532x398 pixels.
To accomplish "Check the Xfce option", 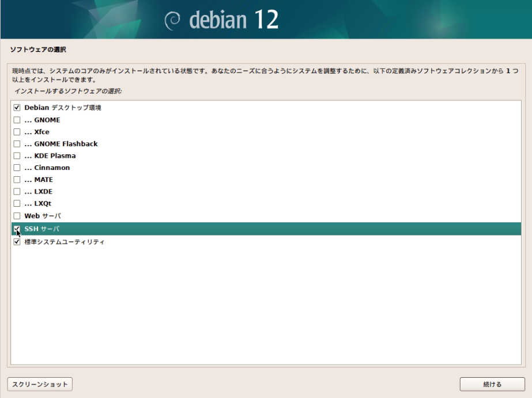I will click(x=17, y=131).
